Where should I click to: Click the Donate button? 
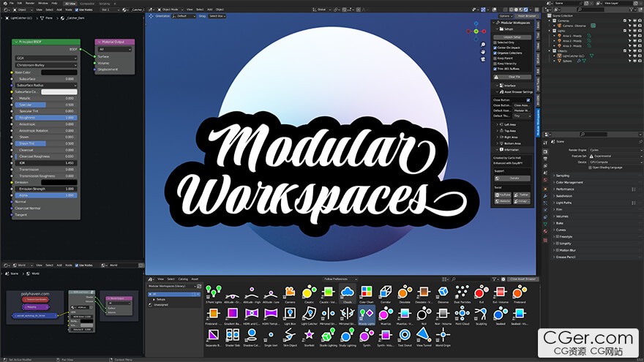coord(512,178)
